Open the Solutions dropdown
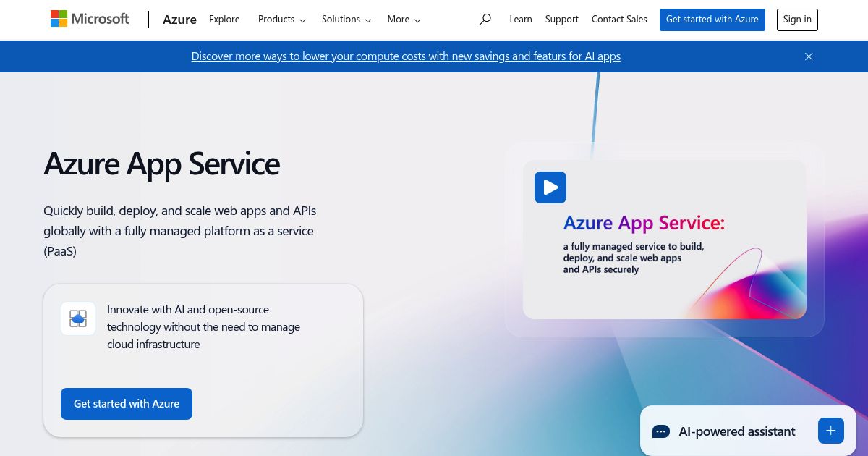This screenshot has height=456, width=868. [x=346, y=20]
